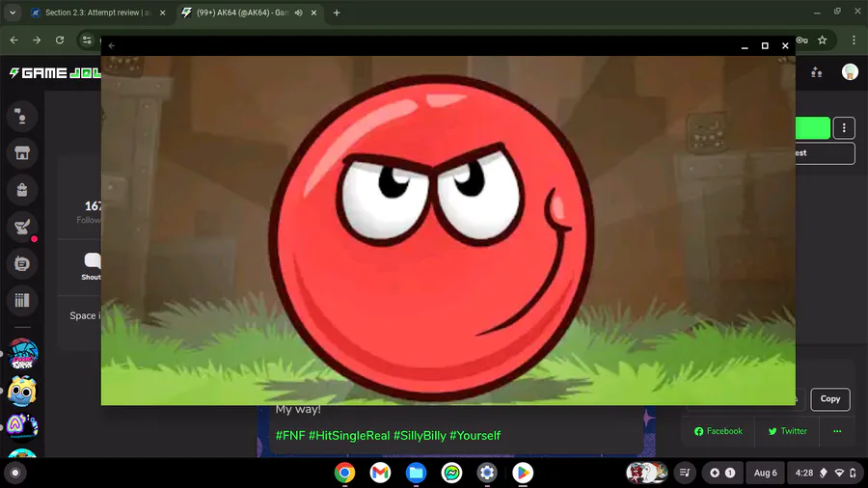Viewport: 868px width, 488px height.
Task: Open the Game Jolt friends icon in header
Action: (x=816, y=72)
